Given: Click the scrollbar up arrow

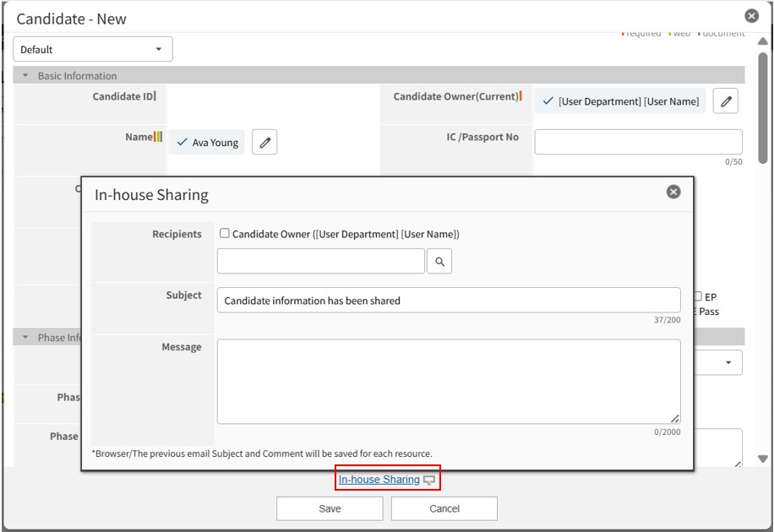Looking at the screenshot, I should [763, 41].
